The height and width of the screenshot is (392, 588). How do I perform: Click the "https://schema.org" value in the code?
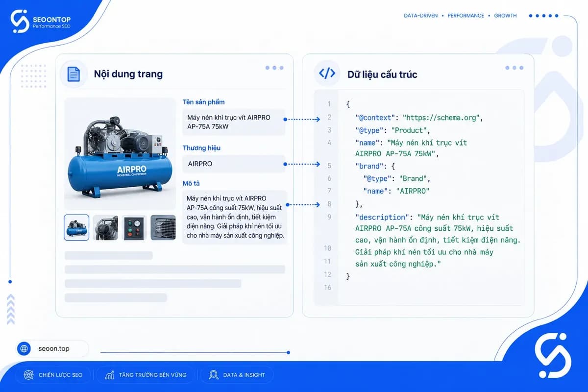coord(442,118)
